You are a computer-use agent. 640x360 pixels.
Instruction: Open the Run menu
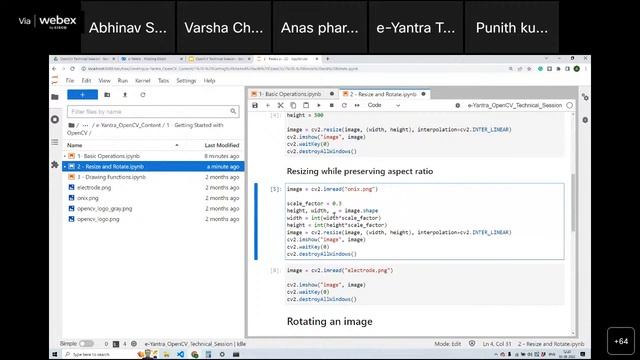pyautogui.click(x=122, y=81)
